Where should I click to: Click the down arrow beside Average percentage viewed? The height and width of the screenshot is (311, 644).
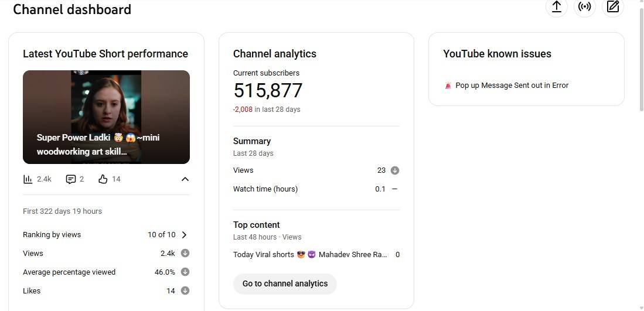pos(185,272)
